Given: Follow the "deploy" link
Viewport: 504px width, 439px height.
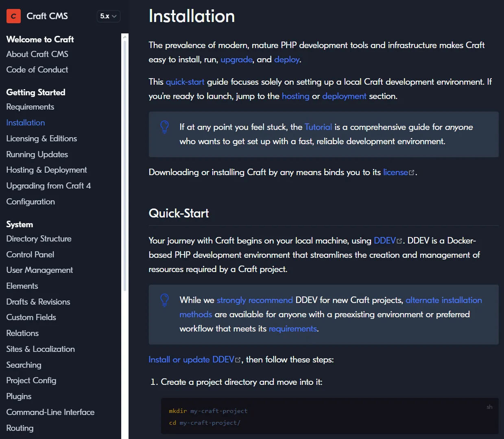Looking at the screenshot, I should click(x=287, y=59).
